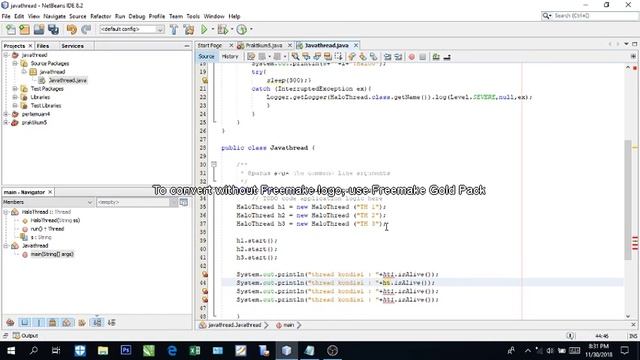The image size is (640, 360).
Task: Click the Shift Line Left icon
Action: pos(387,57)
